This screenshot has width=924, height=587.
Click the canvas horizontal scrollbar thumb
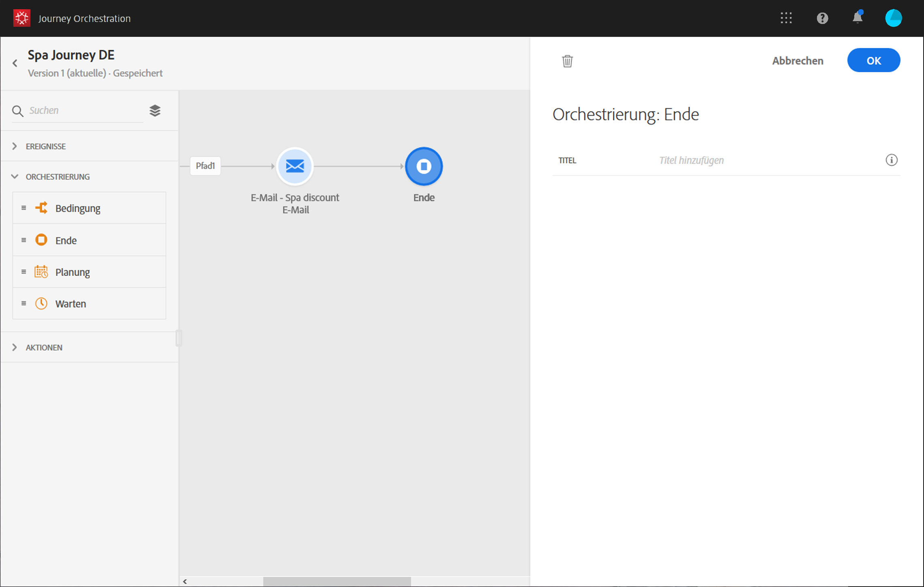tap(337, 581)
